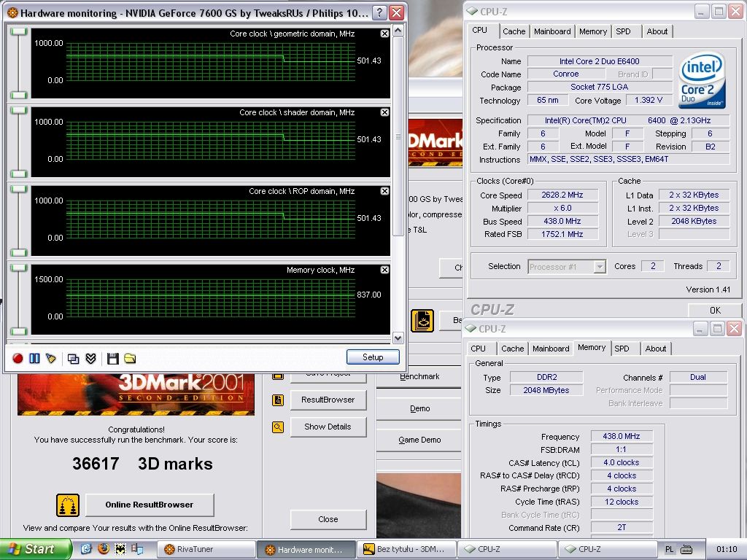Click the yellow Online ResultBrowser tree icon

(x=68, y=505)
